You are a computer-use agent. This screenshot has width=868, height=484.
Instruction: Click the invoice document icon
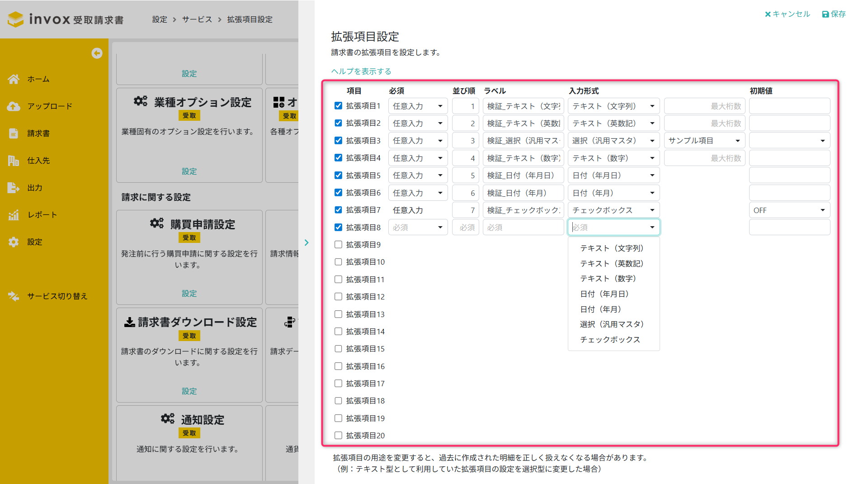(x=14, y=133)
